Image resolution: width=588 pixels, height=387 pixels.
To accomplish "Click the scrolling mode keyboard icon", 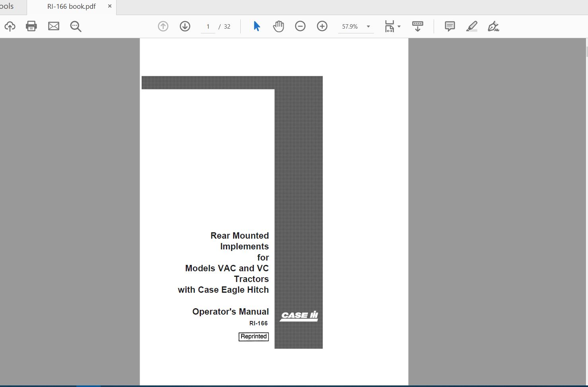I will coord(418,26).
